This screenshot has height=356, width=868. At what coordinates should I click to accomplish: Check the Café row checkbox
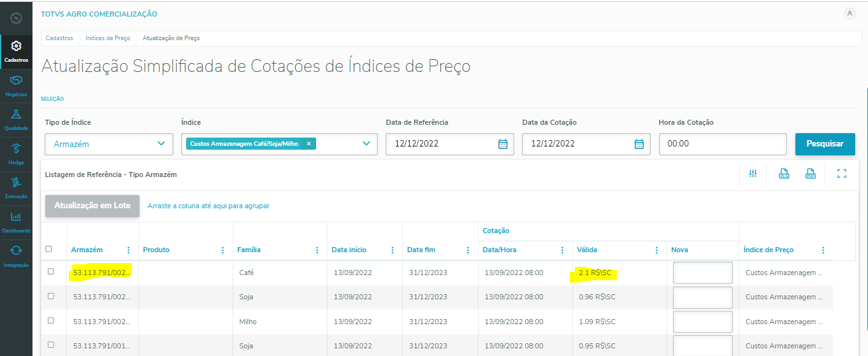51,271
